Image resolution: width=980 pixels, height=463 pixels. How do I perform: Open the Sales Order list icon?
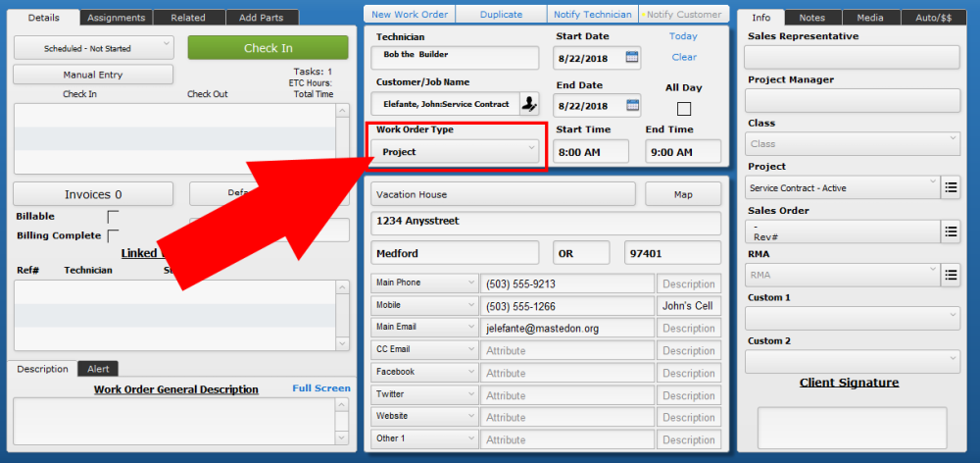[951, 231]
